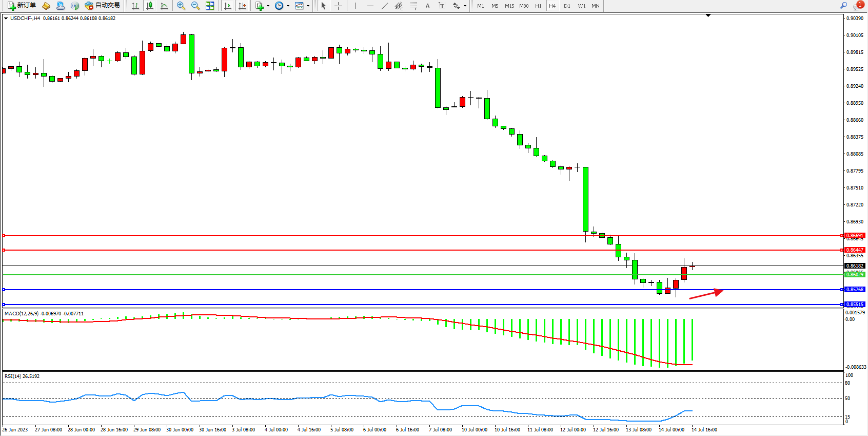Click the red arrow drawn on chart
Image resolution: width=868 pixels, height=436 pixels.
coord(706,294)
